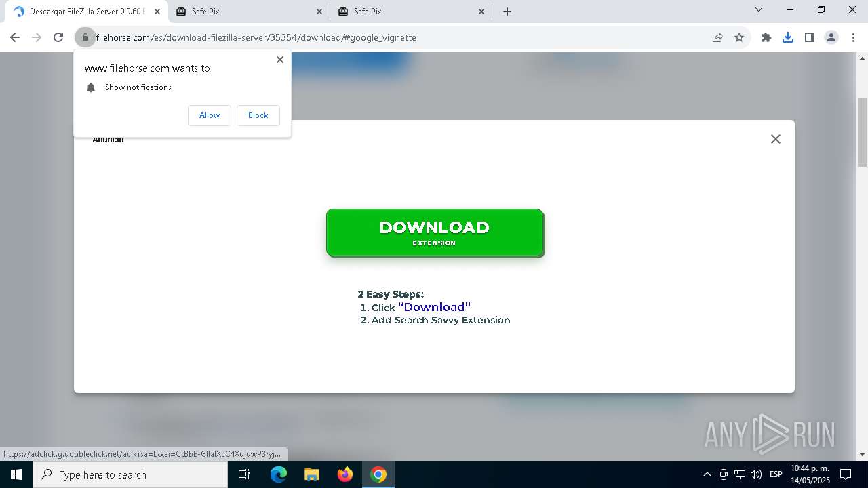Open Chrome three-dot menu

853,37
